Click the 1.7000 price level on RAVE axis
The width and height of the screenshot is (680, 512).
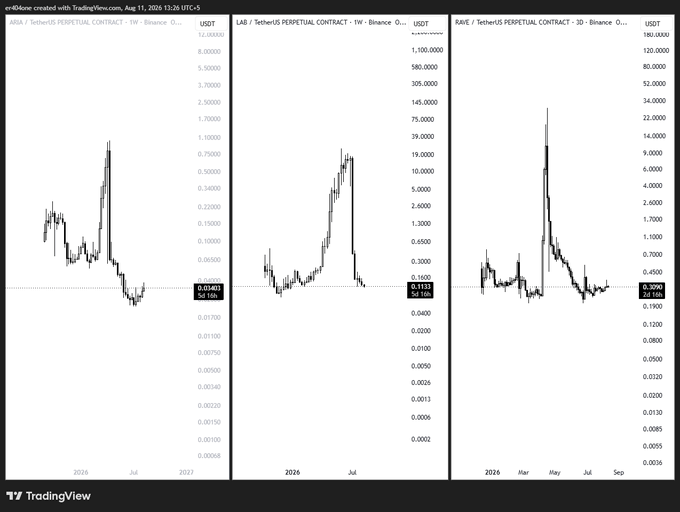pyautogui.click(x=652, y=219)
